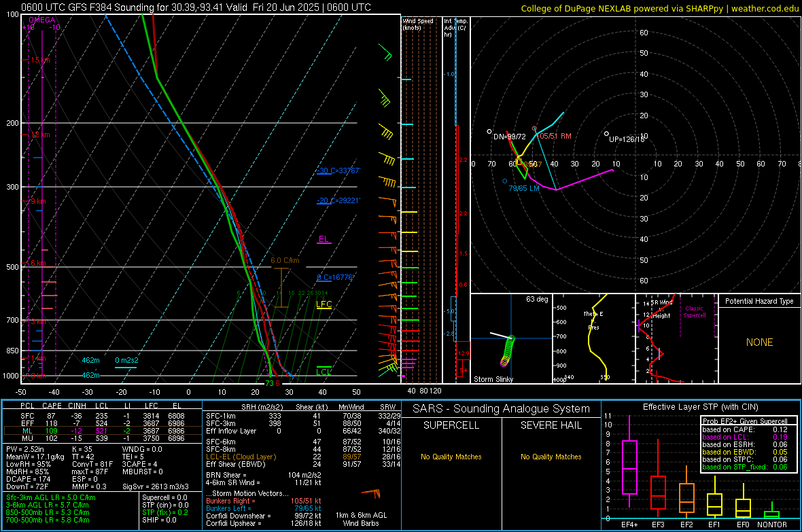The image size is (802, 532).
Task: Click the SHIP = 0.0 value
Action: point(160,520)
